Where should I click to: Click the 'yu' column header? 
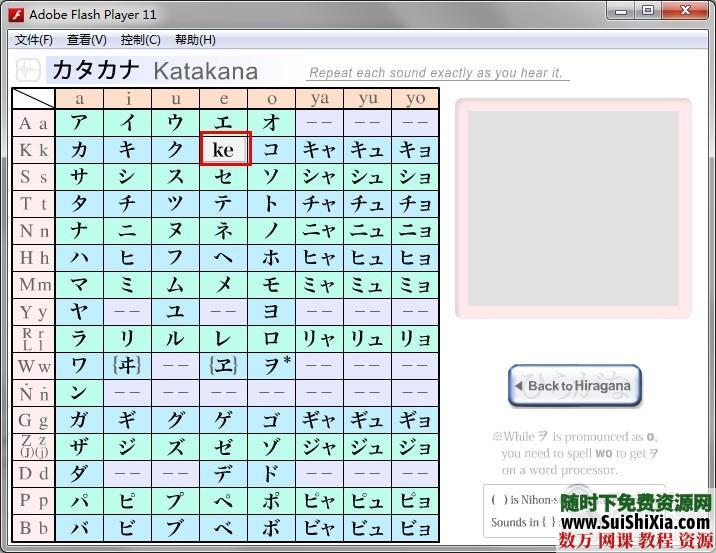(367, 98)
